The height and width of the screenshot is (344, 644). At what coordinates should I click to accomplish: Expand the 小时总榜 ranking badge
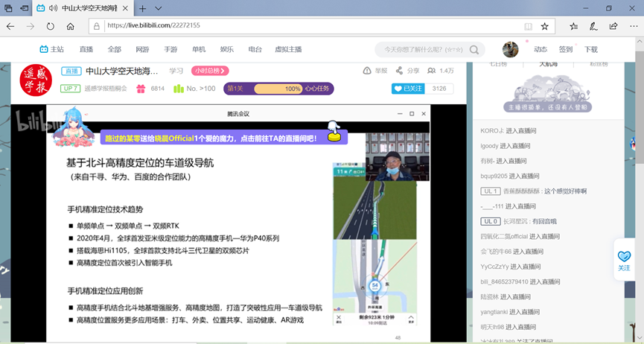pos(209,71)
